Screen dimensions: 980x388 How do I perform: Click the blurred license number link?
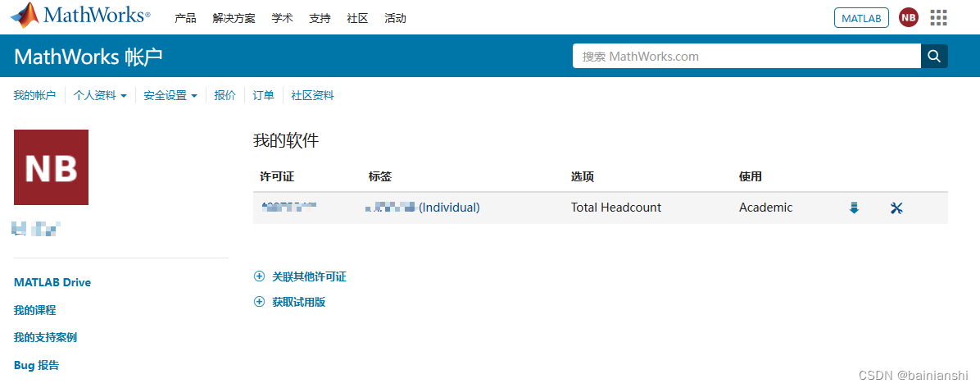click(x=288, y=208)
